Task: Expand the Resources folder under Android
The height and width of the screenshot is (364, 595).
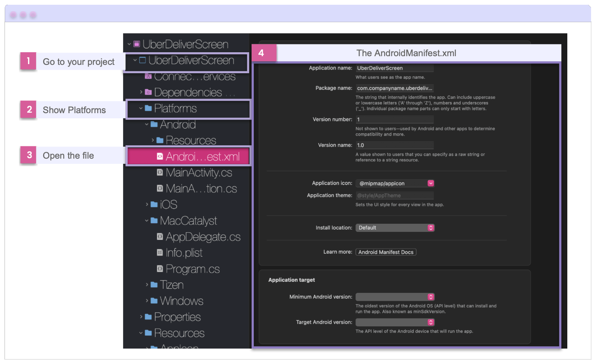Action: [153, 140]
